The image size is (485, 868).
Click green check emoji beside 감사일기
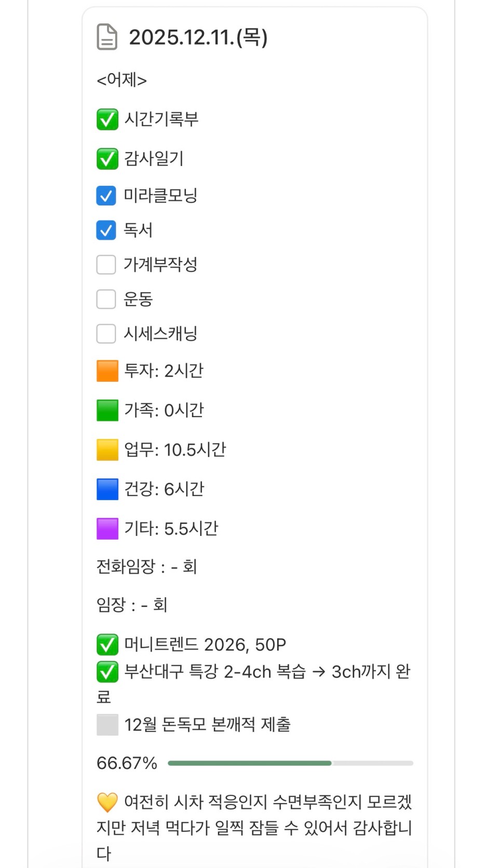(107, 159)
